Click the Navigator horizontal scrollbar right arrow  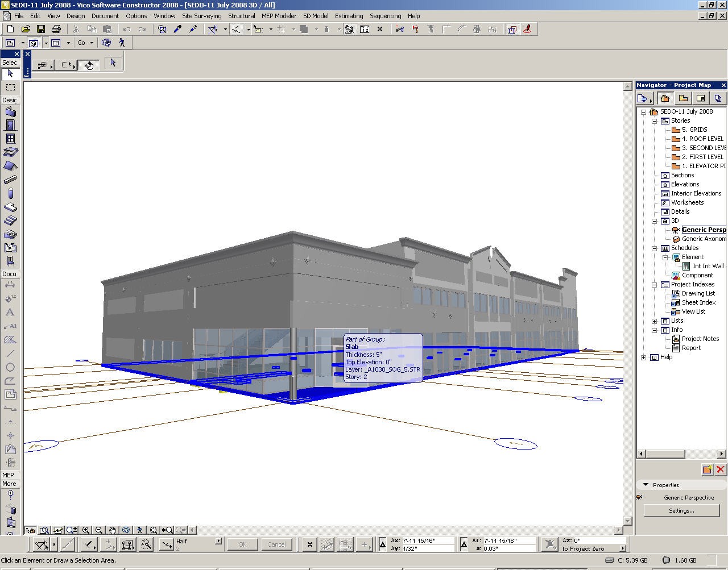point(722,453)
